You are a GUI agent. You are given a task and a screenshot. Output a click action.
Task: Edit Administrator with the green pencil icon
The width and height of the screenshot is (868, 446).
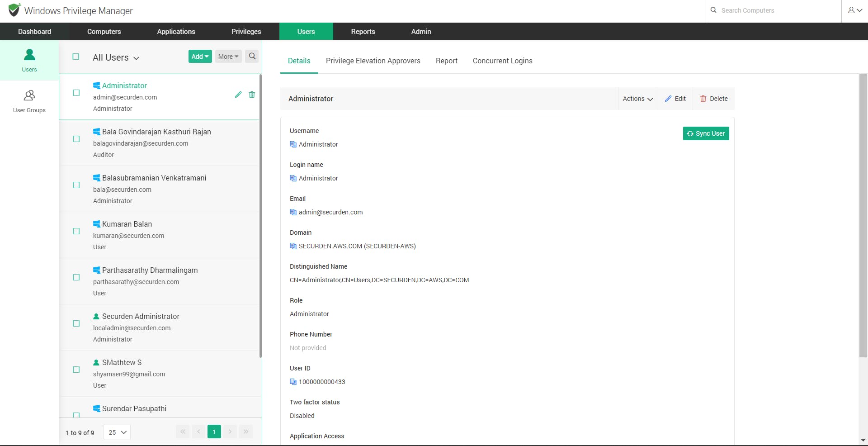coord(238,95)
